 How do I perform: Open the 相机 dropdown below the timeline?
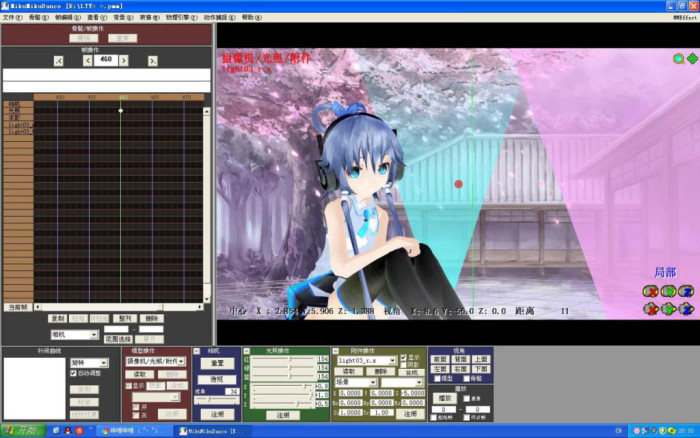[x=74, y=334]
